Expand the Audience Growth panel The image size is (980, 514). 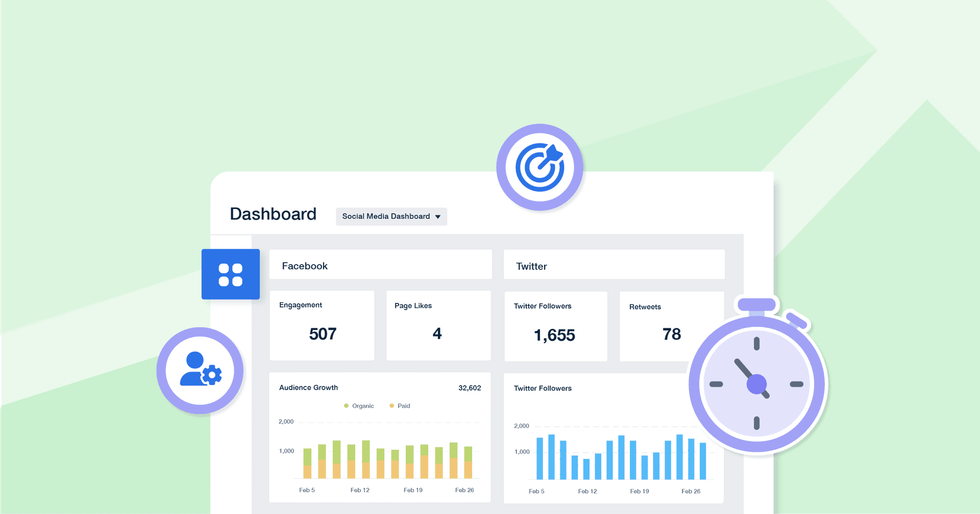(308, 388)
